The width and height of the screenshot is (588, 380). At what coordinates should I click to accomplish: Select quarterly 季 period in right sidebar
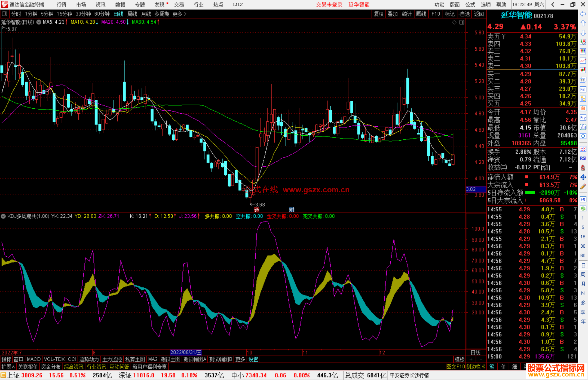tap(583, 312)
